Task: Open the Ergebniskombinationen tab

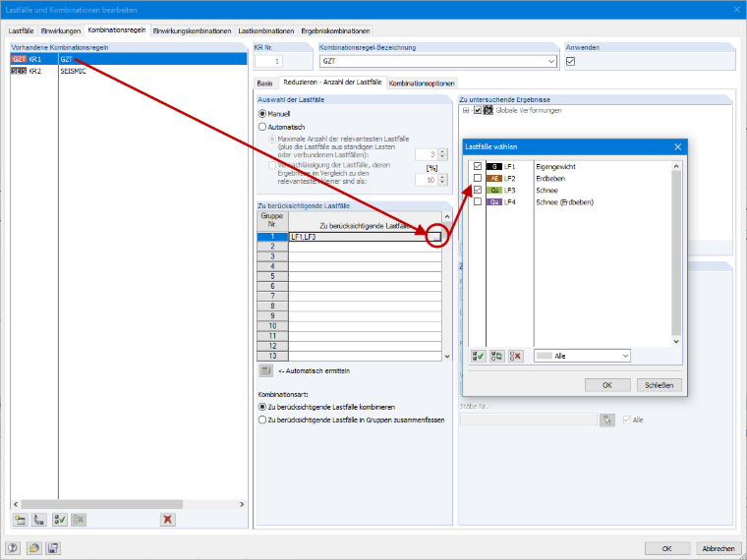Action: coord(335,31)
